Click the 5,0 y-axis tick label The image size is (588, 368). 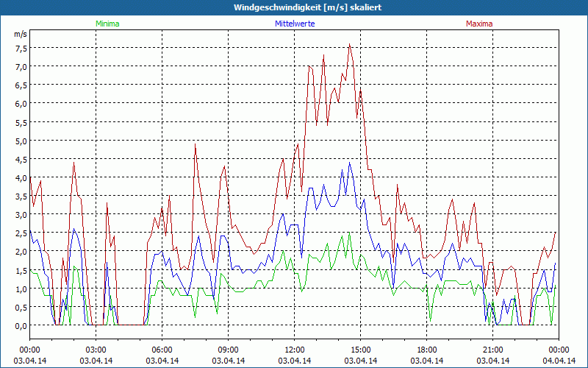coord(21,141)
